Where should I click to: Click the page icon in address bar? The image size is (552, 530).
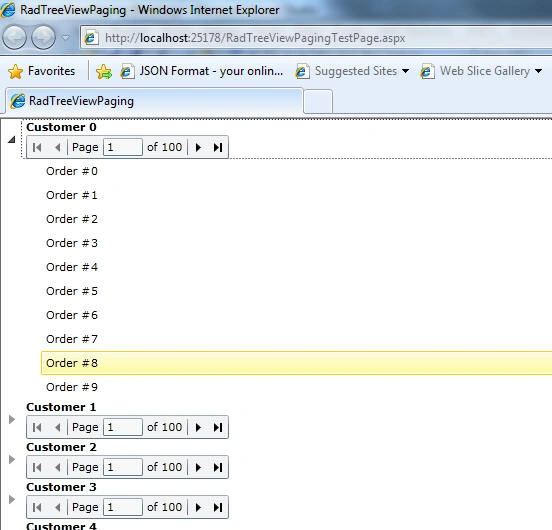(x=91, y=38)
